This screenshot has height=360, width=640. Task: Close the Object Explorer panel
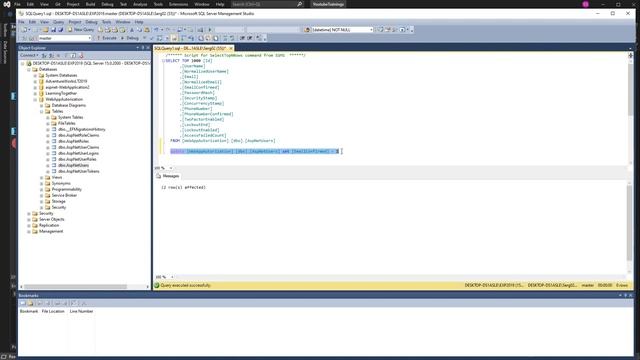[148, 48]
